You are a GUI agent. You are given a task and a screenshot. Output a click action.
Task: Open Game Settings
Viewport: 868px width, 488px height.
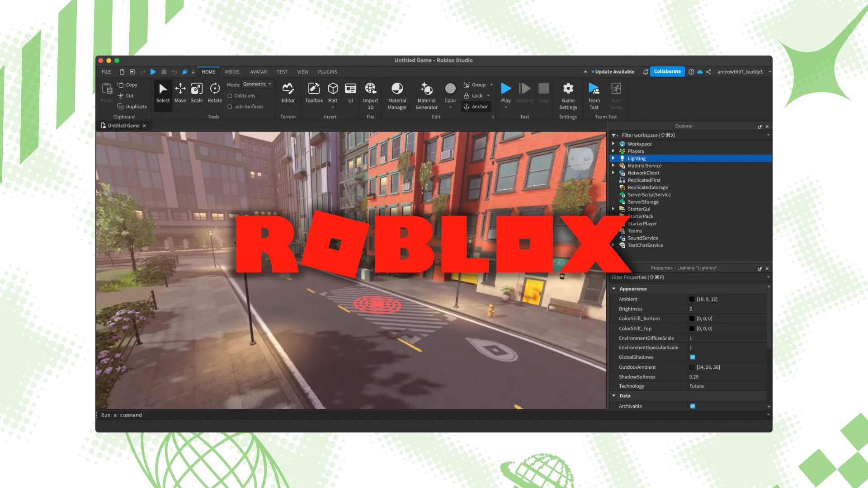(568, 95)
